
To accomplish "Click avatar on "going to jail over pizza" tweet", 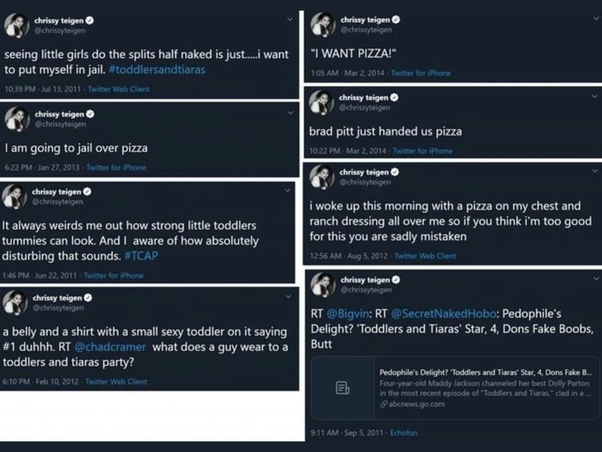I will click(16, 119).
